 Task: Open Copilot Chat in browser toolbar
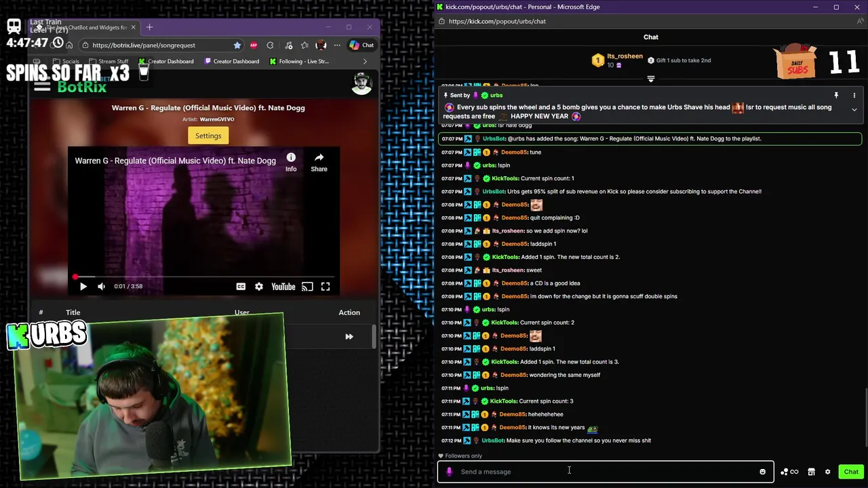click(x=361, y=45)
